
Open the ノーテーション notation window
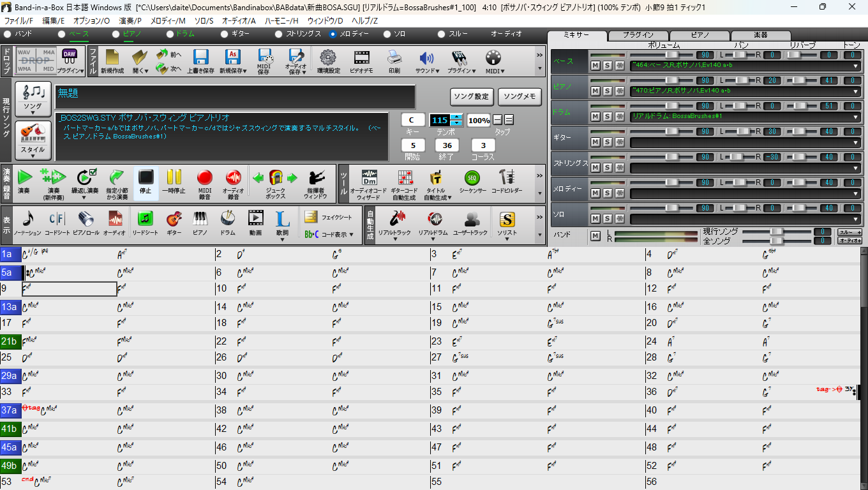coord(27,223)
